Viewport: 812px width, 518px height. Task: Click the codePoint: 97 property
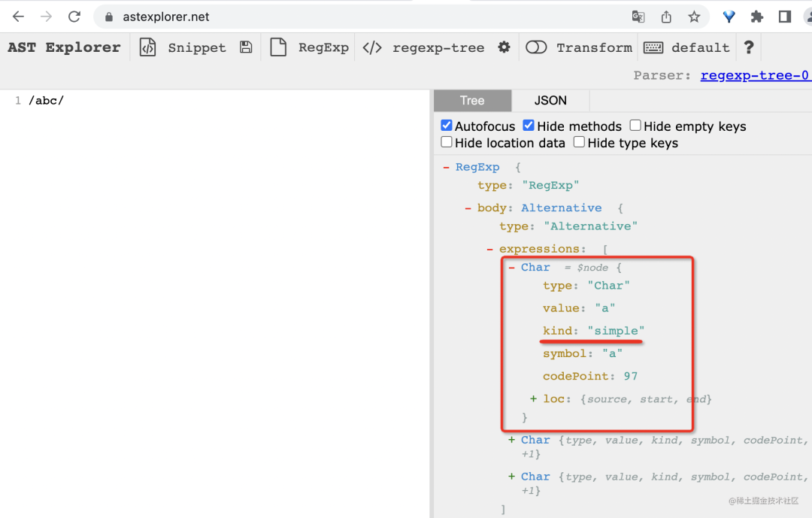coord(590,376)
